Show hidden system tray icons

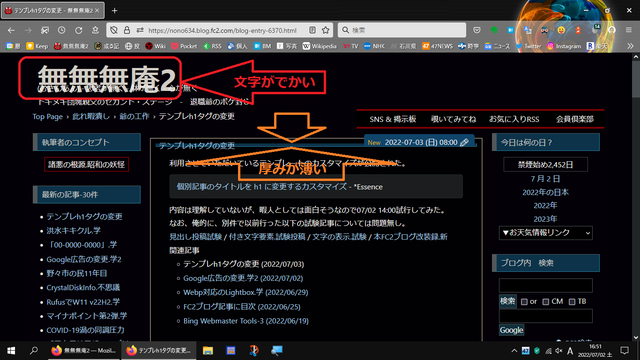click(514, 351)
